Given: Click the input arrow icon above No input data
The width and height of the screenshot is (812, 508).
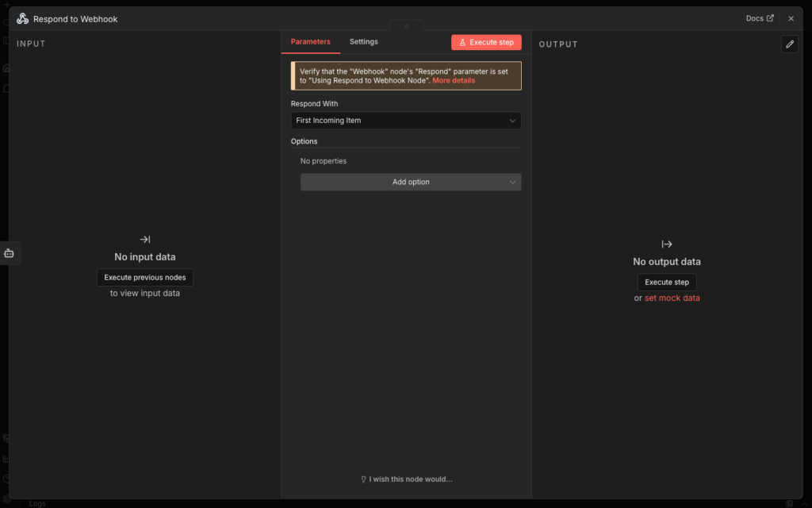Looking at the screenshot, I should click(145, 239).
